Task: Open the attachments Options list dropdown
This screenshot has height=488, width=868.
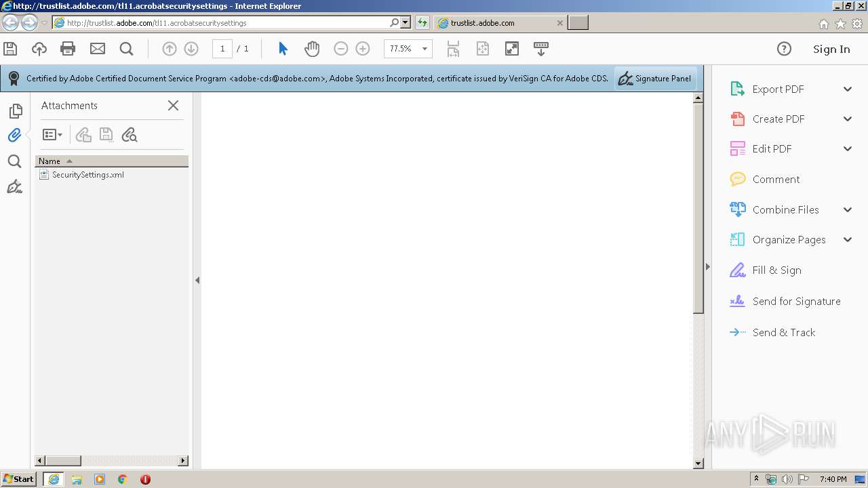Action: (x=52, y=135)
